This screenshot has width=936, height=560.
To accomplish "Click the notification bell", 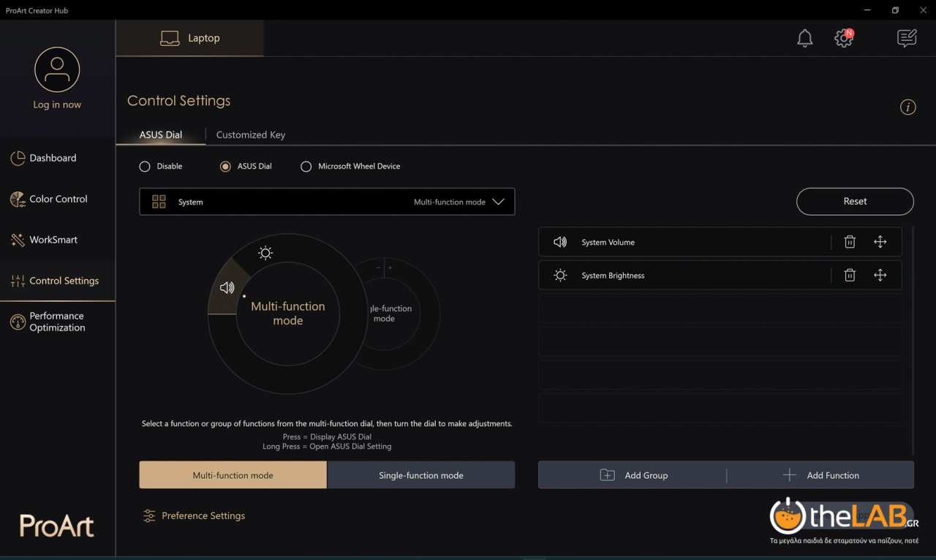I will click(804, 38).
